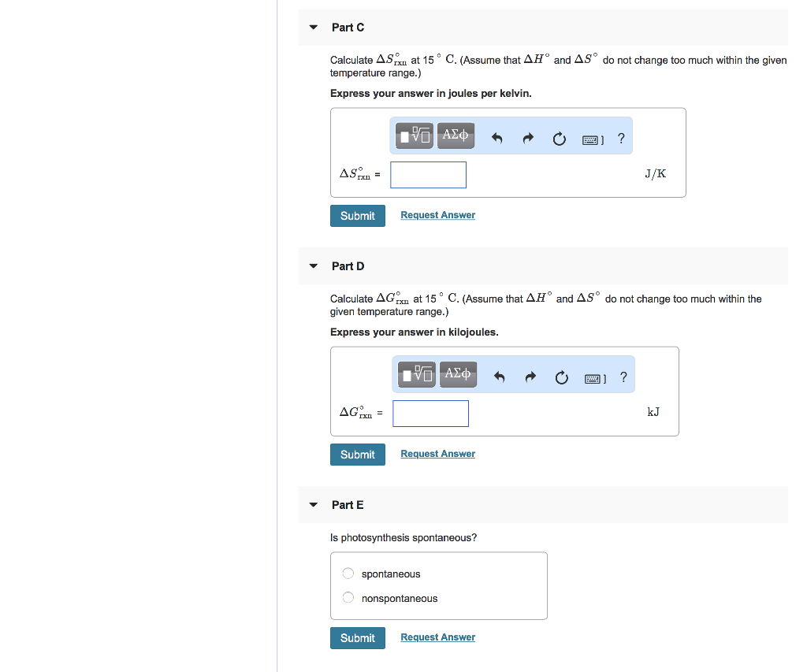Viewport: 807px width, 672px height.
Task: Click undo arrow in Part C toolbar
Action: [x=496, y=139]
